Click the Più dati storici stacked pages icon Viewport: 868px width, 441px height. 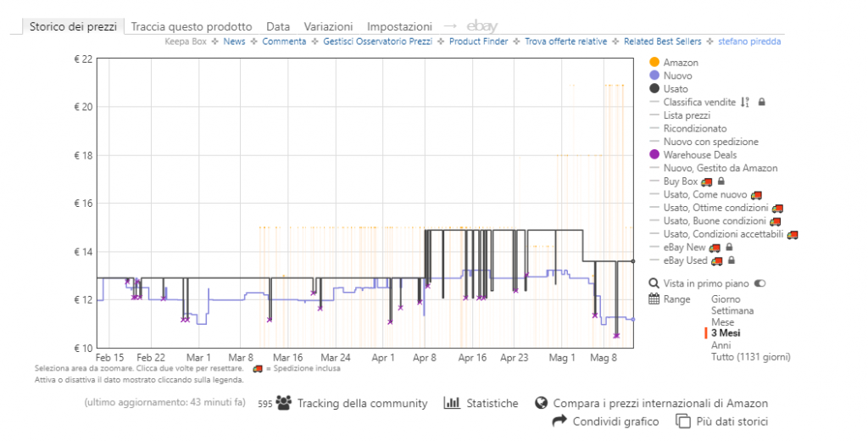pos(682,421)
